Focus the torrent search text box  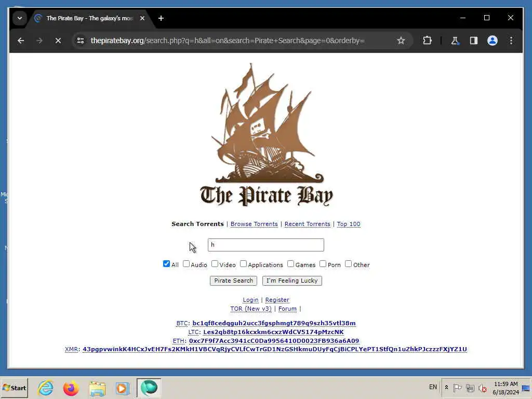click(x=265, y=245)
